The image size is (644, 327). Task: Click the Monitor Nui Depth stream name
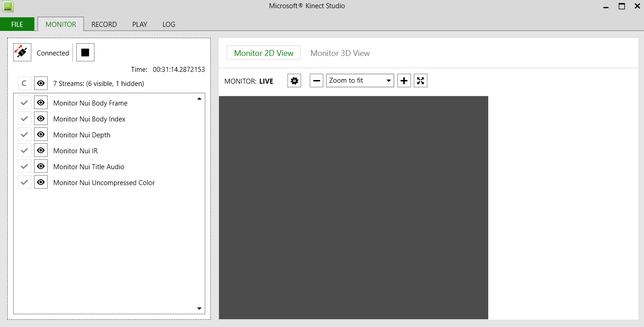coord(82,135)
